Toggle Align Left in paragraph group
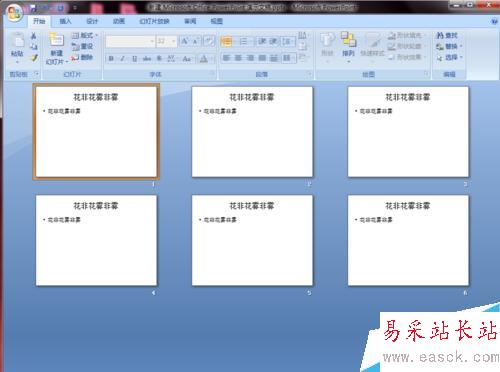 [227, 58]
